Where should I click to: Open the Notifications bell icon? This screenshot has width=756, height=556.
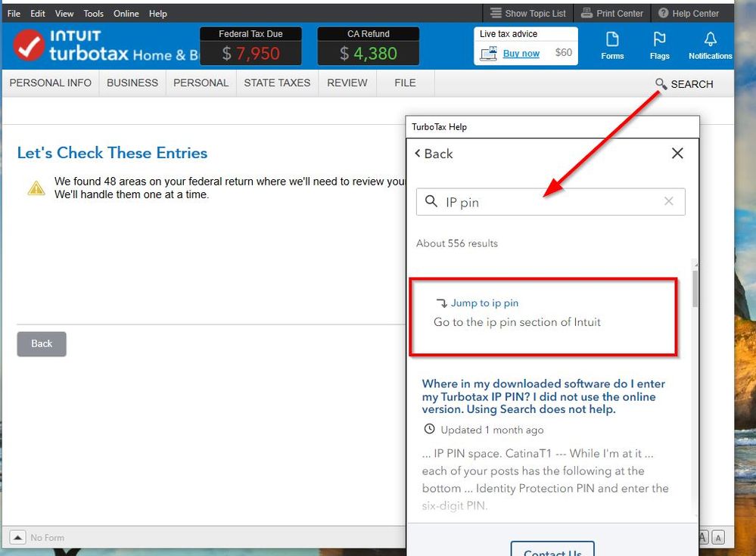pyautogui.click(x=710, y=46)
